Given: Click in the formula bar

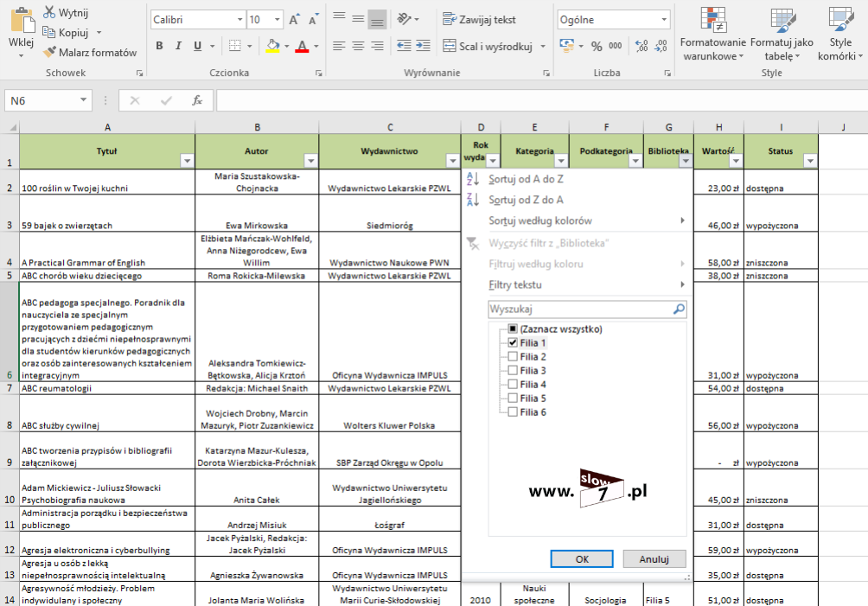Looking at the screenshot, I should (542, 101).
